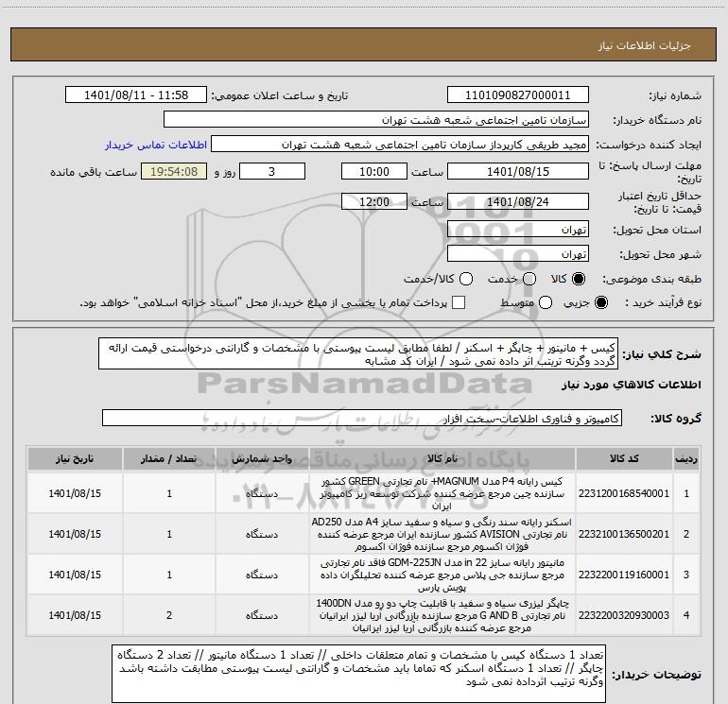This screenshot has height=704, width=728.
Task: Select item code 2232100136500201
Action: point(624,534)
